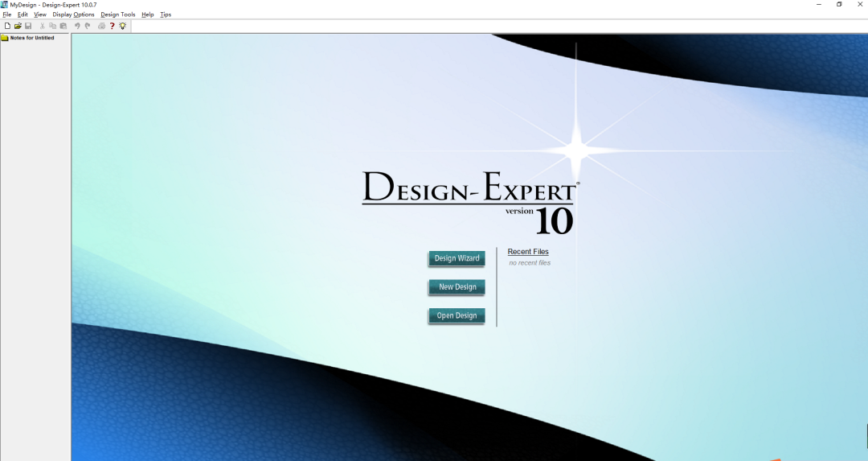Click the light bulb Tips icon
The width and height of the screenshot is (868, 461).
(122, 26)
